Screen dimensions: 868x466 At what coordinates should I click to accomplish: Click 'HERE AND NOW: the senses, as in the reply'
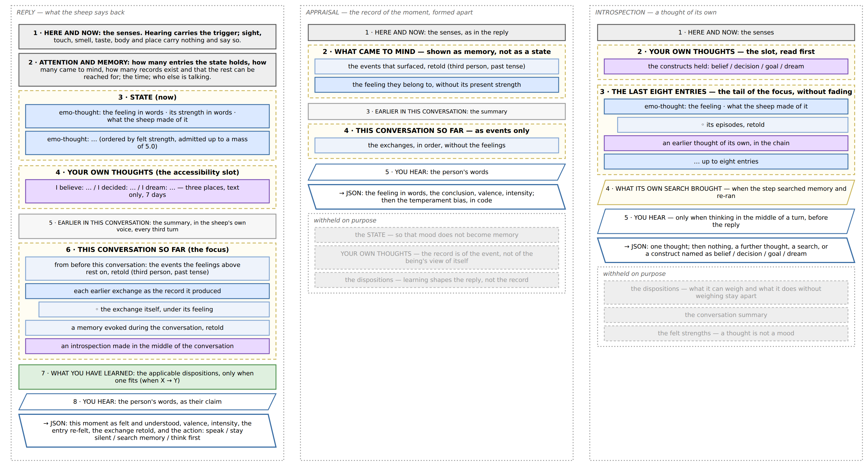(436, 32)
